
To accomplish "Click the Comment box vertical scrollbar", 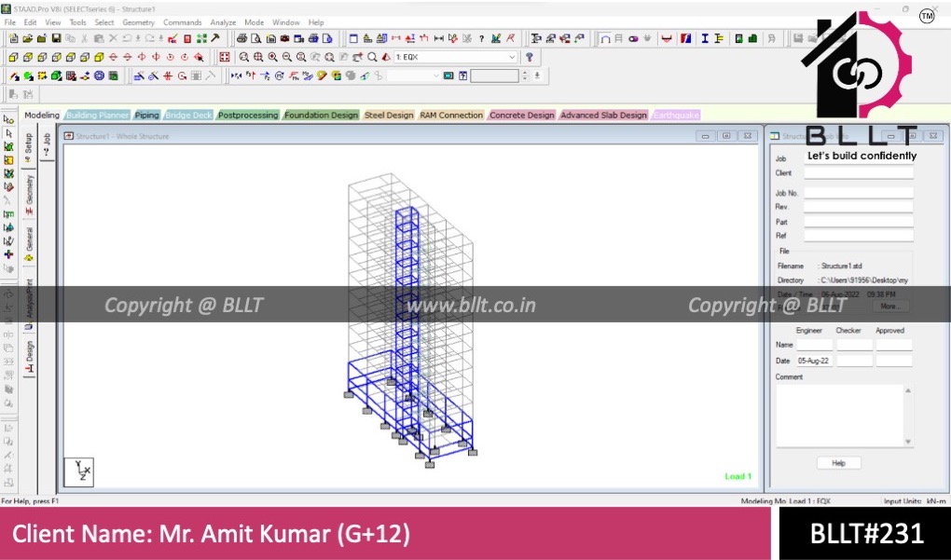I will click(908, 416).
